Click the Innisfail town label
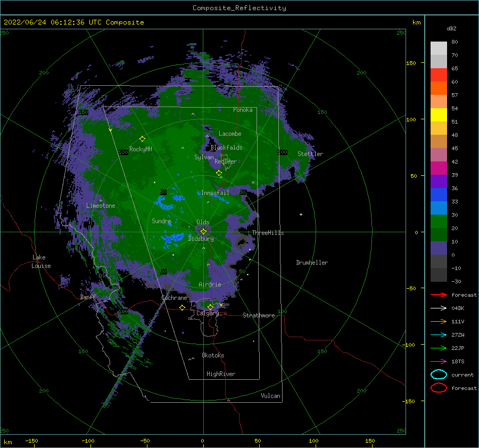Screen dimensions: 479x448 [x=215, y=193]
